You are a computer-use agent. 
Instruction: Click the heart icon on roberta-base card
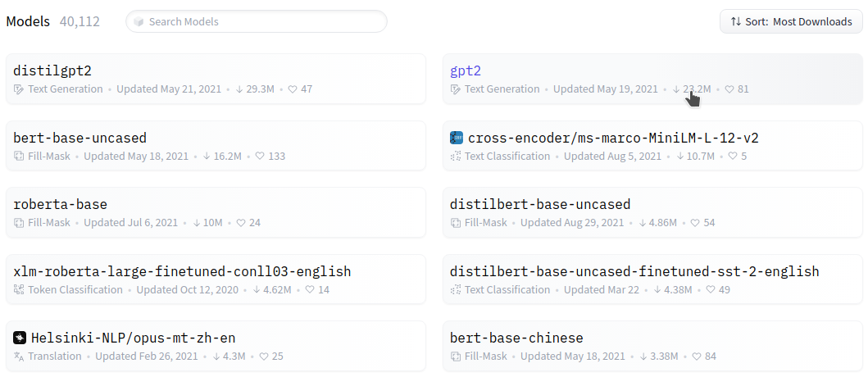241,223
